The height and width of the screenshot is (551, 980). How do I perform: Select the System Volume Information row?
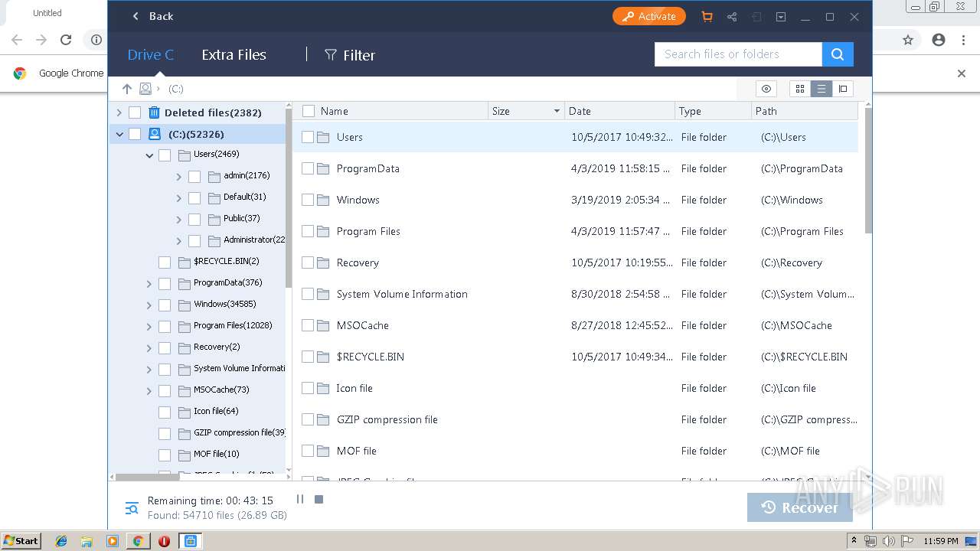[x=575, y=294]
